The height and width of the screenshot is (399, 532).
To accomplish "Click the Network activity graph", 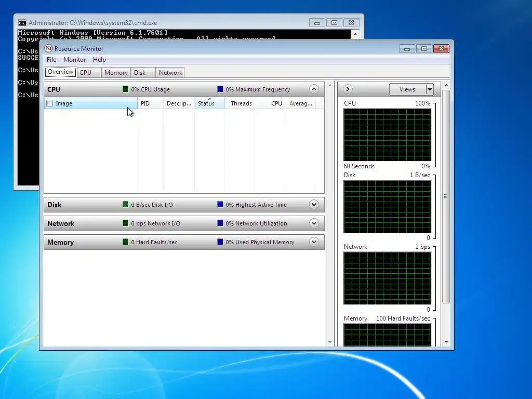I will [387, 278].
